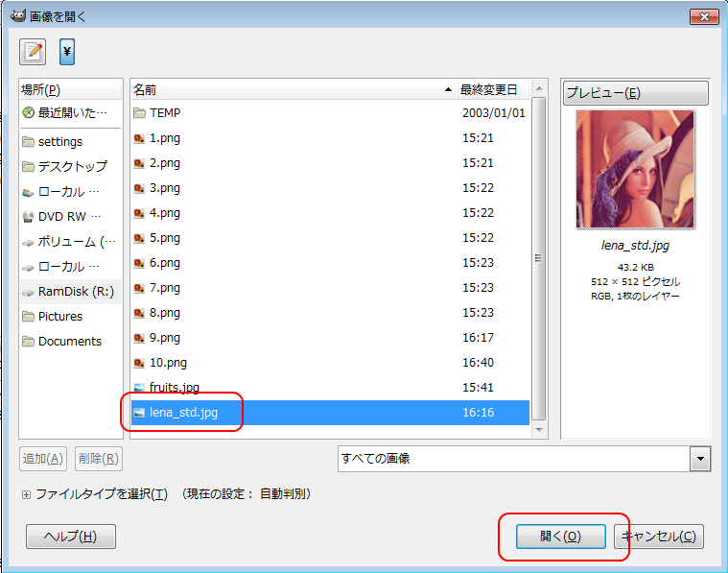Select the file fruits.jpg
The height and width of the screenshot is (573, 728).
click(330, 388)
